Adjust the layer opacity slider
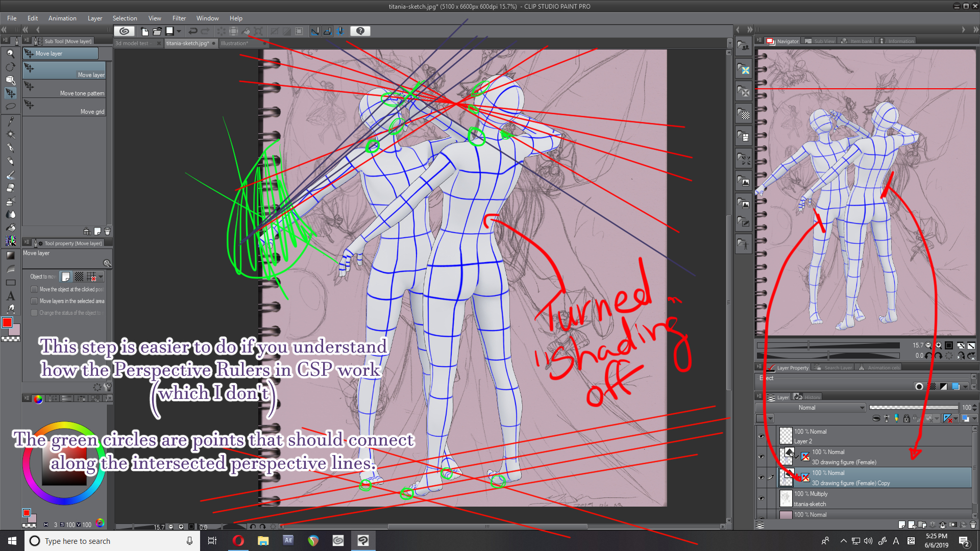Viewport: 980px width, 551px height. 913,408
